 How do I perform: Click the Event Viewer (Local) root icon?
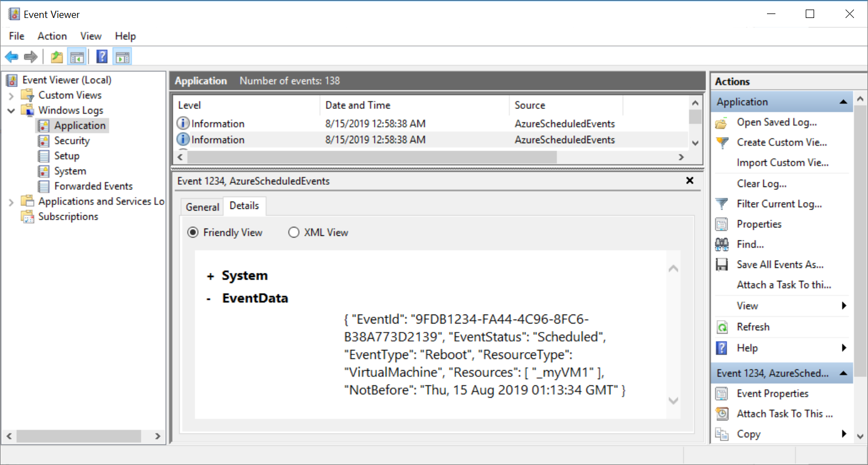12,80
